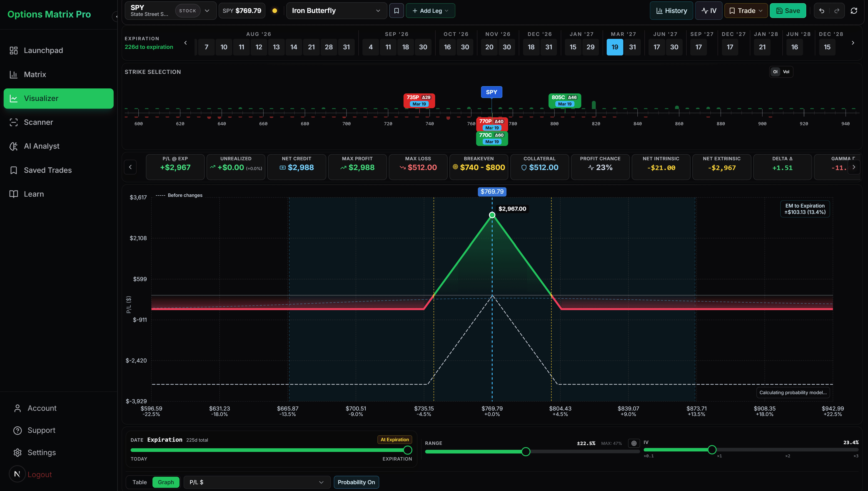Viewport: 868px width, 491px height.
Task: Open Saved Trades bookmark icon
Action: (x=13, y=170)
